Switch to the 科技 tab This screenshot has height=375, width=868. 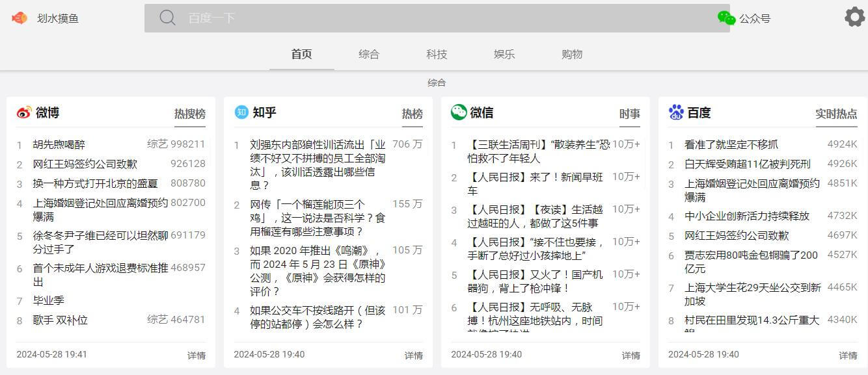pyautogui.click(x=437, y=55)
